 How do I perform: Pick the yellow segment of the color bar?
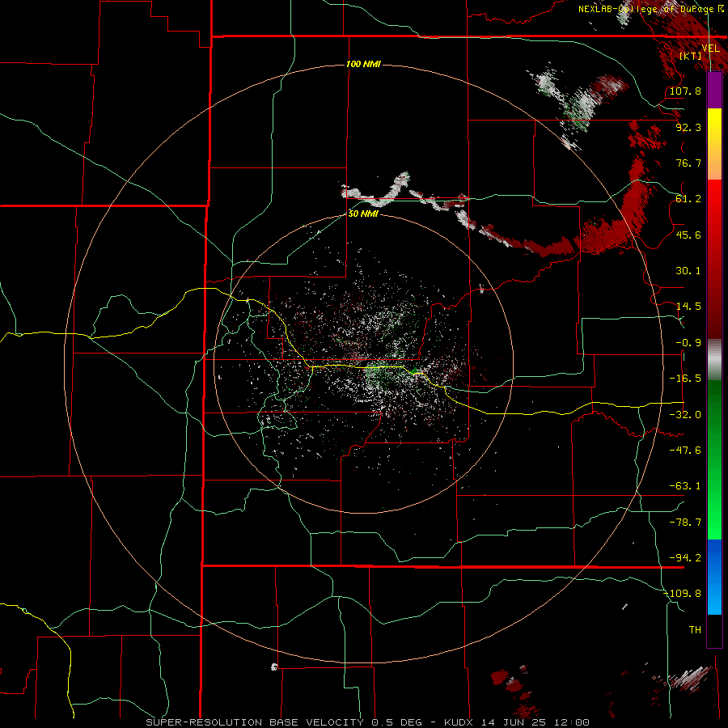714,126
